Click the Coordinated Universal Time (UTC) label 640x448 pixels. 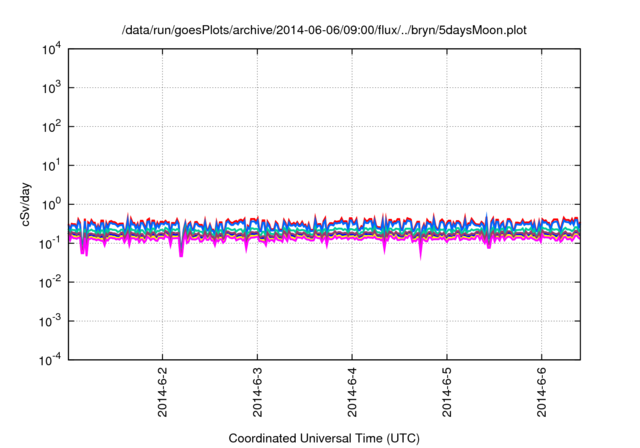coord(324,439)
